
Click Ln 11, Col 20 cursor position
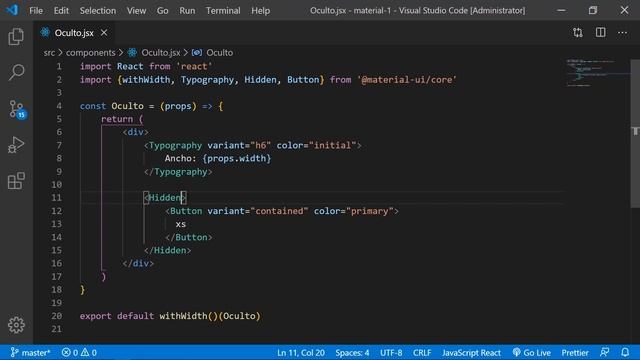point(301,352)
